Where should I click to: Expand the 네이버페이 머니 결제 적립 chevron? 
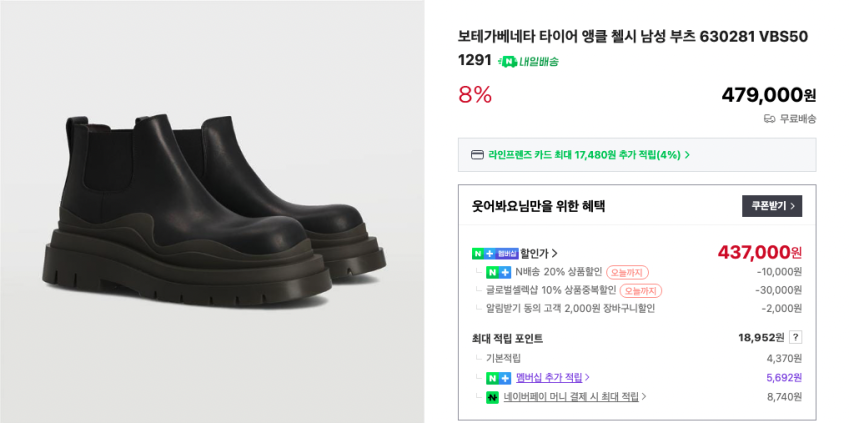644,397
